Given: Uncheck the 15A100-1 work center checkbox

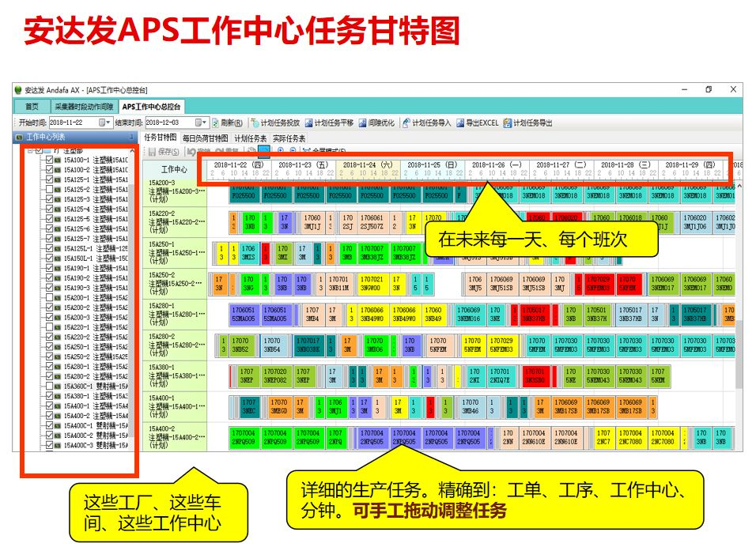Looking at the screenshot, I should 49,160.
